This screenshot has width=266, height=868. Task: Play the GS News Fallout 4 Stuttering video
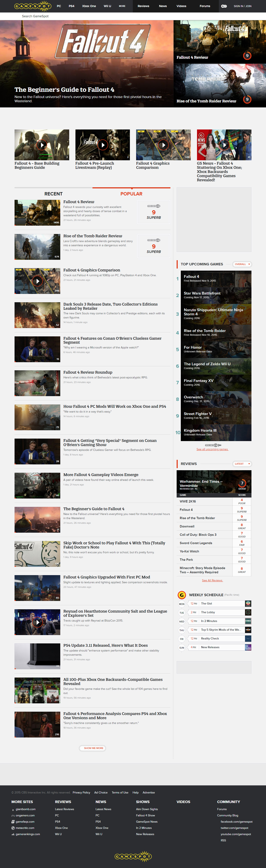click(x=224, y=145)
